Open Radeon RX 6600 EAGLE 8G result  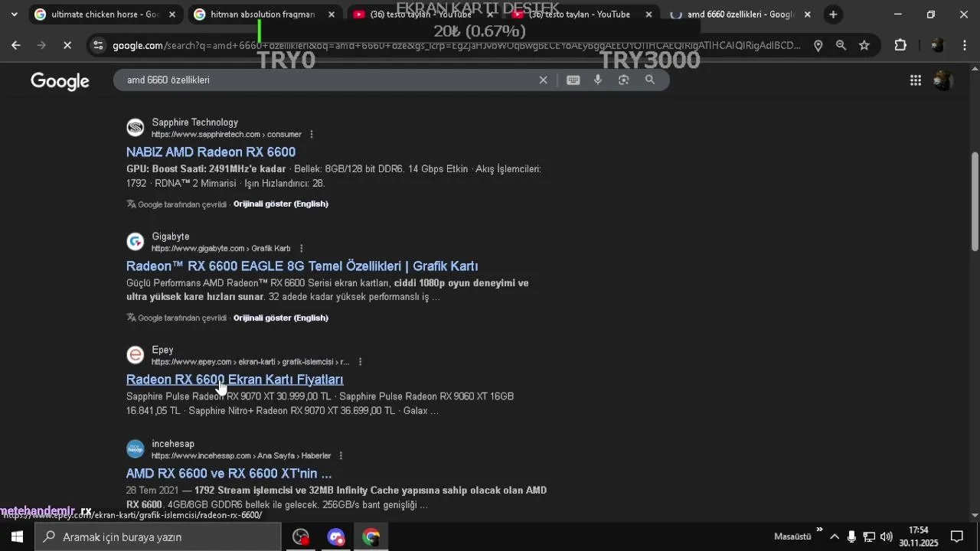click(x=302, y=266)
